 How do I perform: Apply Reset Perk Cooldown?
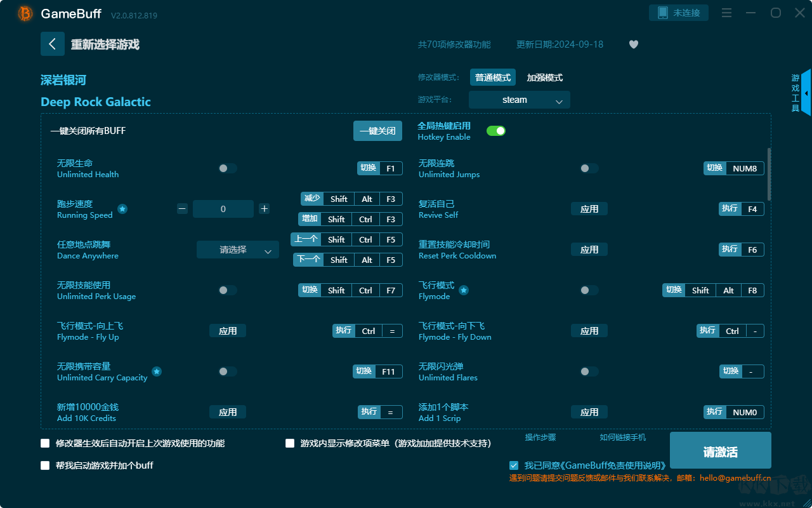click(589, 250)
